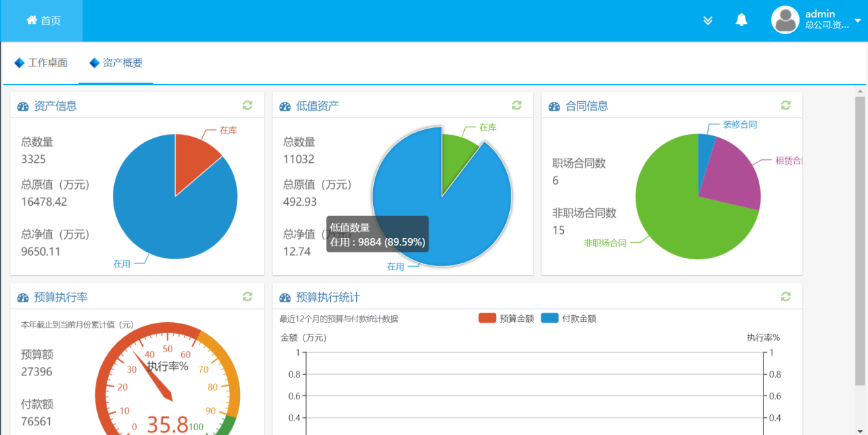
Task: Refresh the 低值资产 panel
Action: coord(517,105)
